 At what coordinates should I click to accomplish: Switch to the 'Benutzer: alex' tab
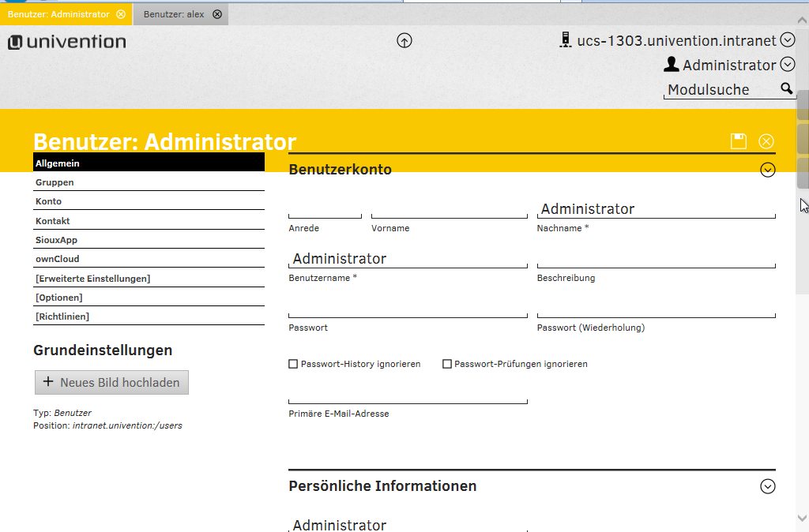[173, 14]
